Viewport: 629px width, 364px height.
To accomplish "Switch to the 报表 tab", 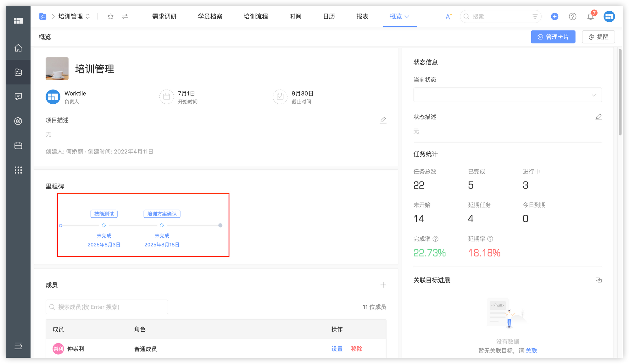I will [x=362, y=16].
